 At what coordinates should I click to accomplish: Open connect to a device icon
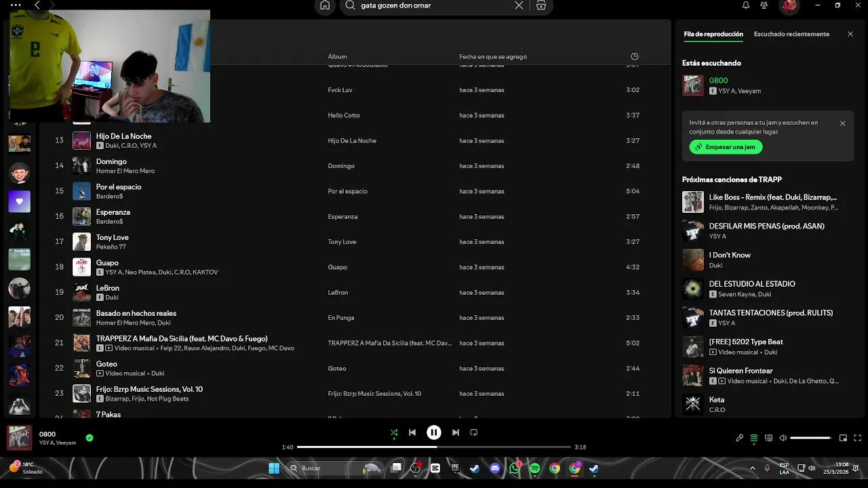(768, 438)
